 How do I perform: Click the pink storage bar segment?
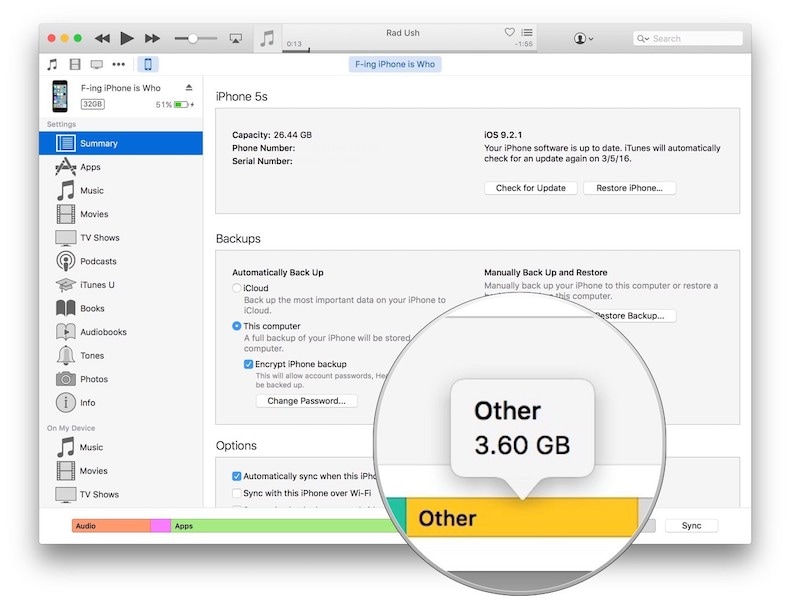(x=161, y=526)
